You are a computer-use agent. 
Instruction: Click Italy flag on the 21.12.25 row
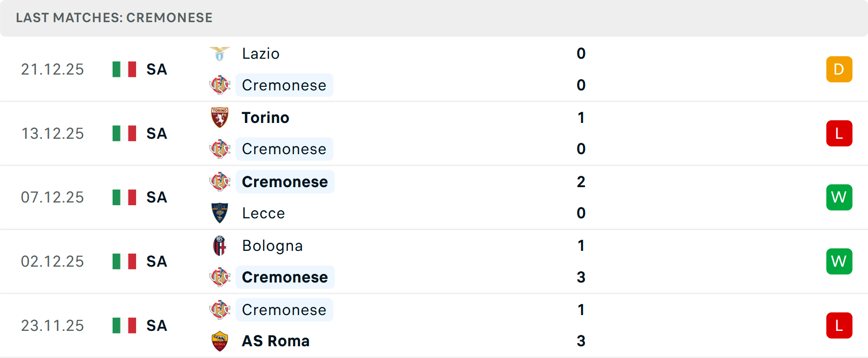coord(124,69)
